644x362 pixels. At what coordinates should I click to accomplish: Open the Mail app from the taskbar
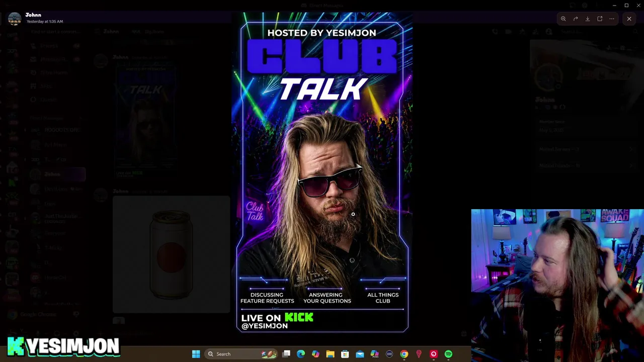[x=360, y=354]
